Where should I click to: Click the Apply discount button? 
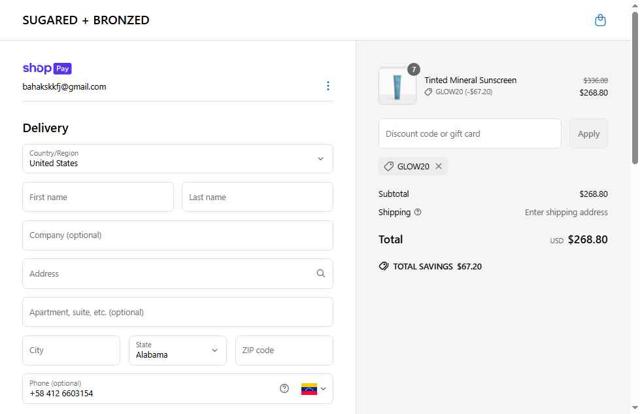[x=589, y=134]
